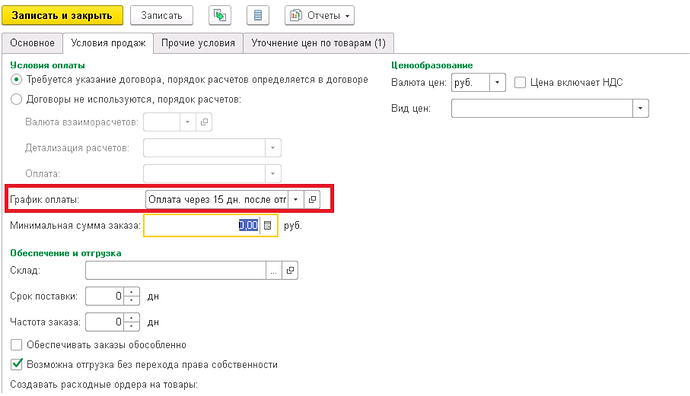Click the Детализация расчетов field
This screenshot has width=690, height=396.
[204, 148]
